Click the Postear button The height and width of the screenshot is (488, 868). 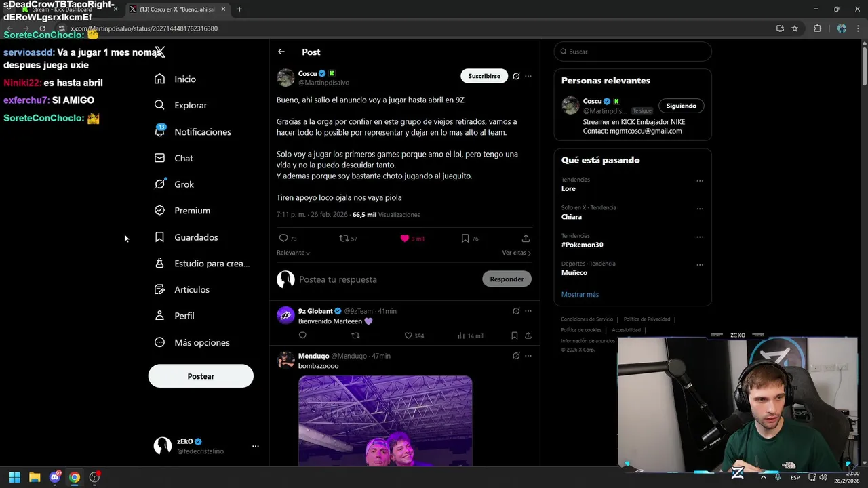pos(201,376)
